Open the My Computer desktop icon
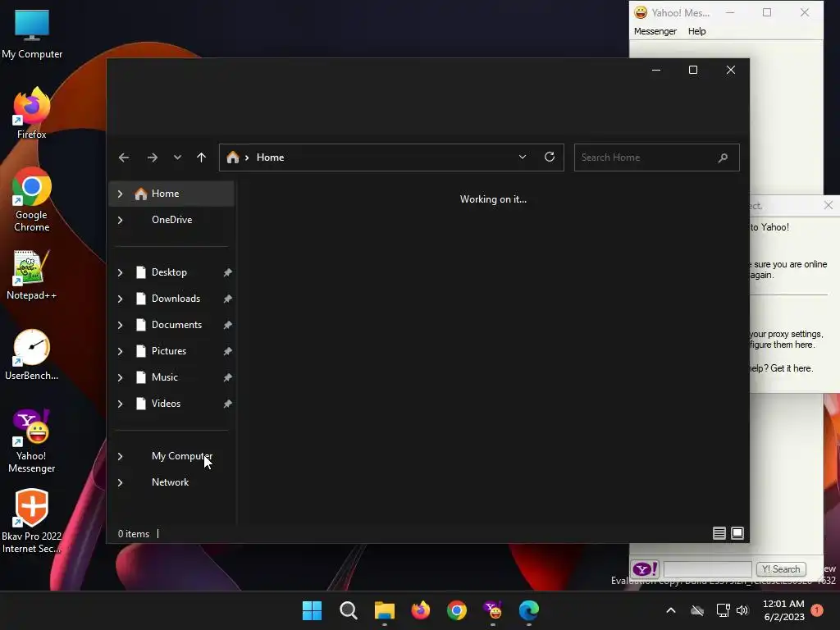The image size is (840, 630). click(32, 33)
